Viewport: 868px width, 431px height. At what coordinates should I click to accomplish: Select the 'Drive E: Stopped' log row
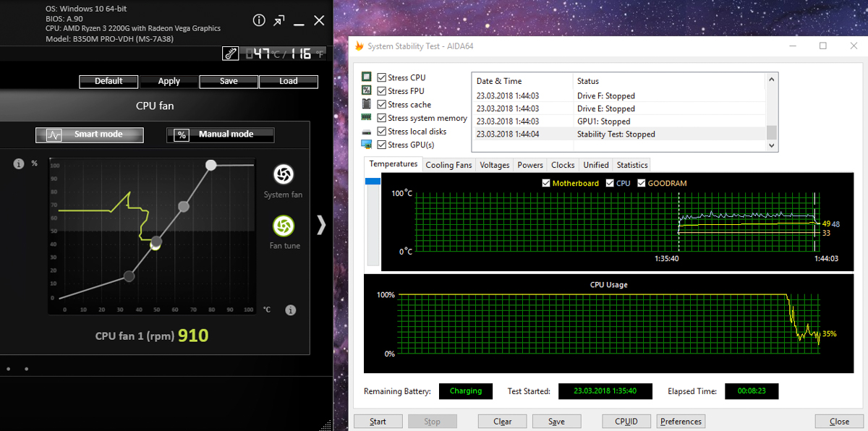coord(619,108)
